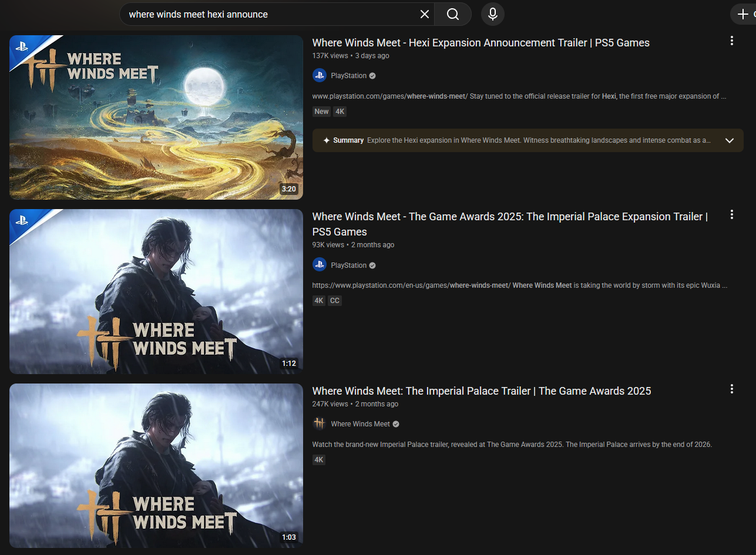The width and height of the screenshot is (756, 555).
Task: Click the 4K badge on 247K views video
Action: pyautogui.click(x=319, y=460)
